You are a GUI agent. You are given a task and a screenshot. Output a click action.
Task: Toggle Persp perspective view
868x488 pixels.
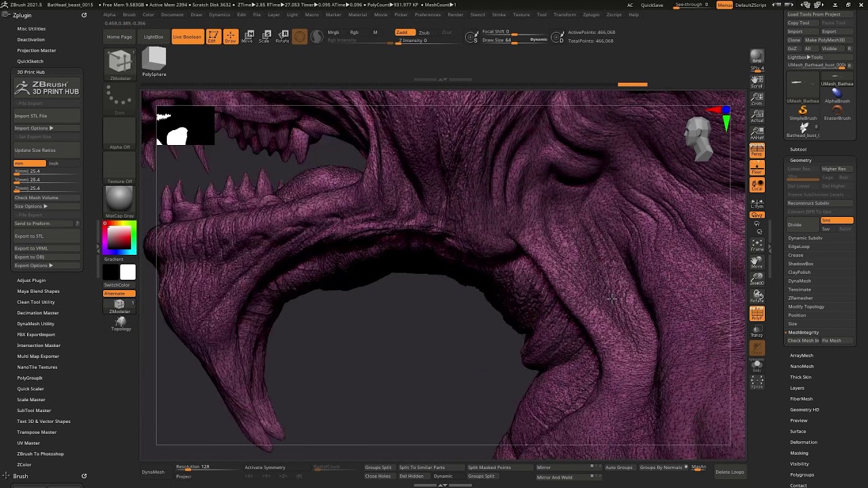(757, 150)
